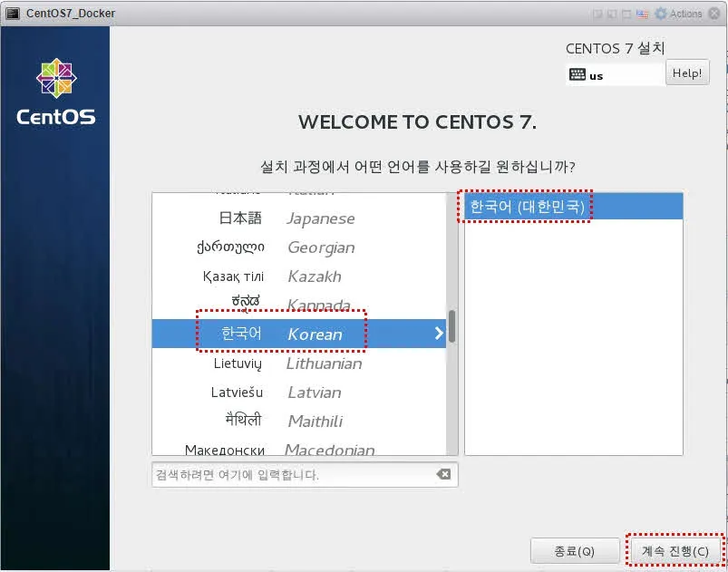Viewport: 728px width, 572px height.
Task: Clear search with the backspace icon
Action: 442,475
